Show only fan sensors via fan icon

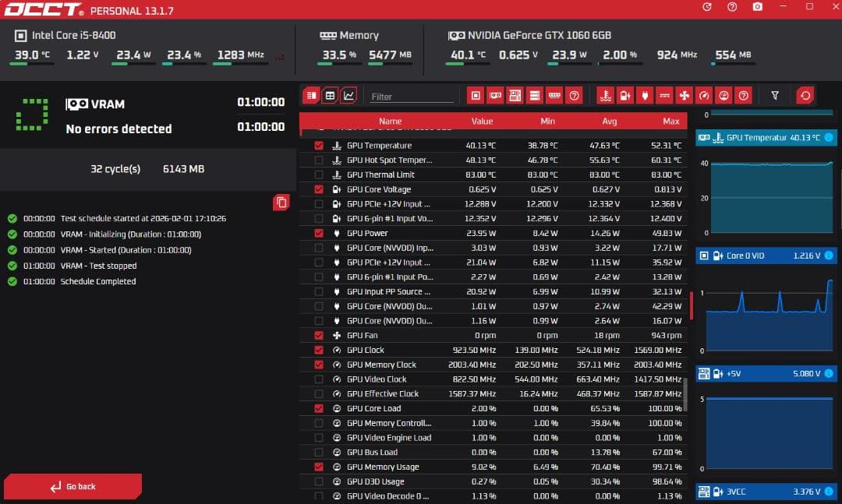click(x=684, y=96)
